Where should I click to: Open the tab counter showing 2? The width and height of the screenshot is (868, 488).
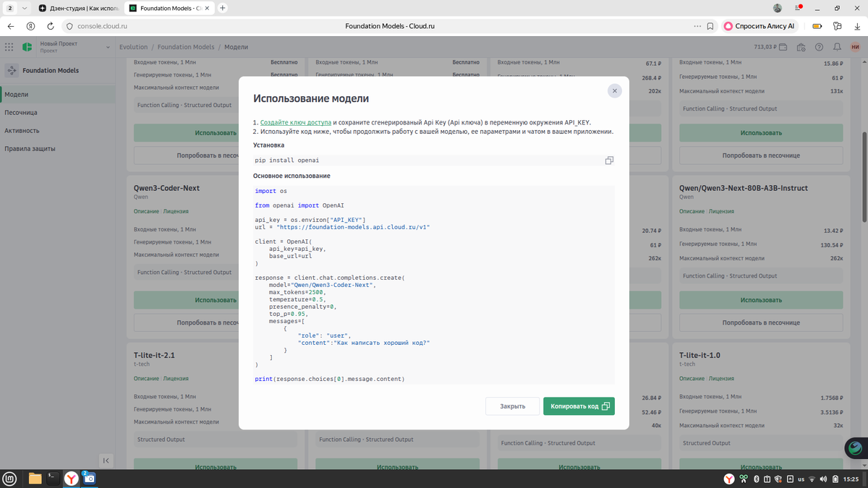(10, 8)
